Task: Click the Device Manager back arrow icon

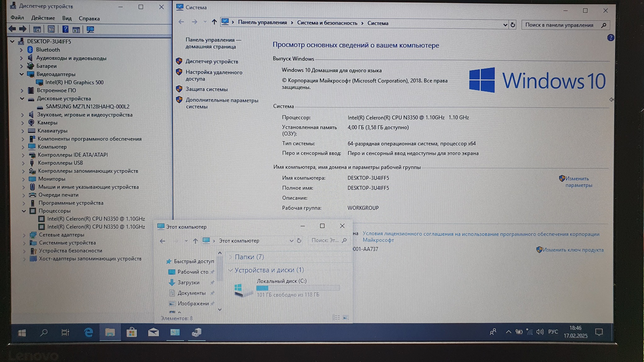Action: pyautogui.click(x=12, y=29)
